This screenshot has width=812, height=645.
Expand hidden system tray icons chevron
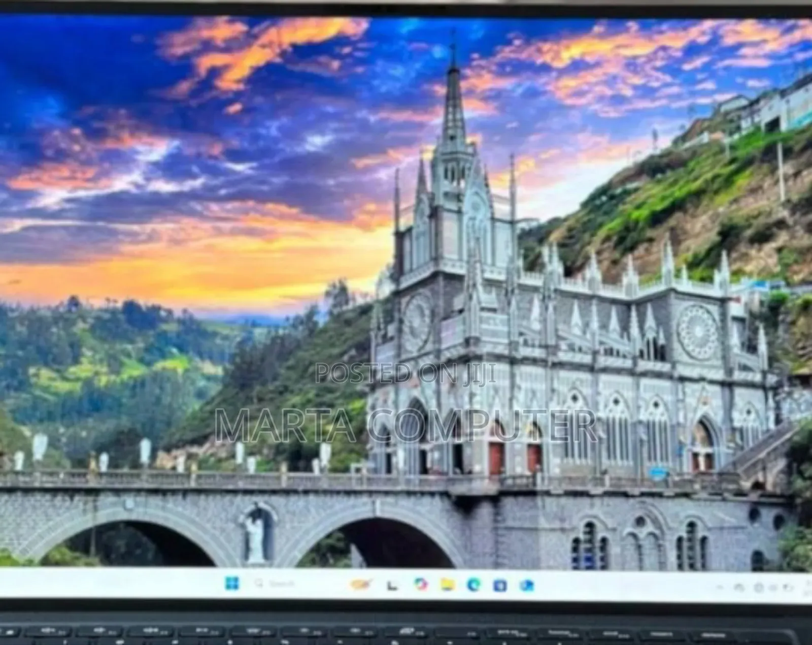pyautogui.click(x=720, y=588)
